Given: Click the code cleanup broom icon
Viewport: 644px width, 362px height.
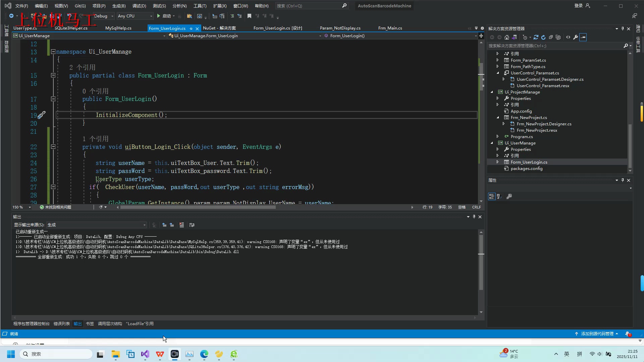Looking at the screenshot, I should [101, 207].
